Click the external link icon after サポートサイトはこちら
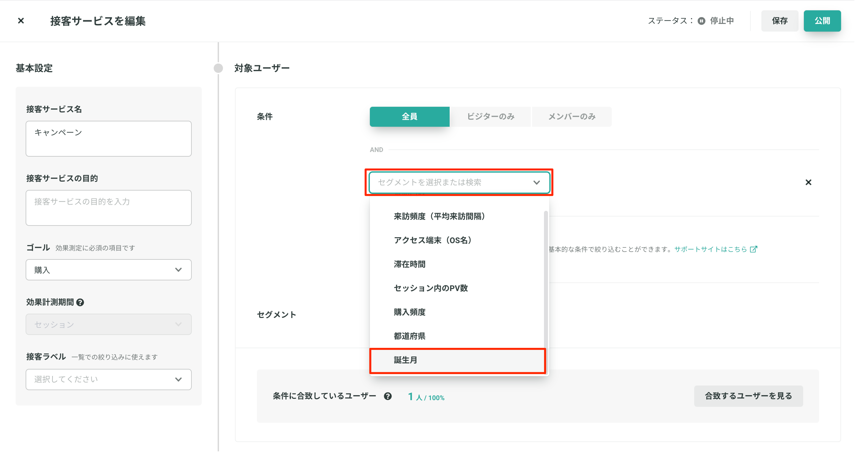 (x=753, y=249)
